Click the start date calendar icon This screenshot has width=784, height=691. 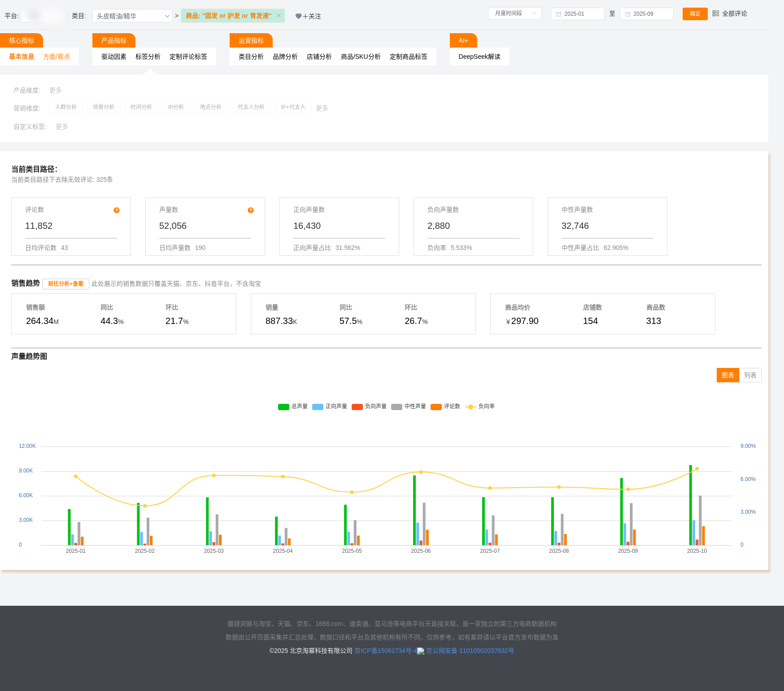558,14
